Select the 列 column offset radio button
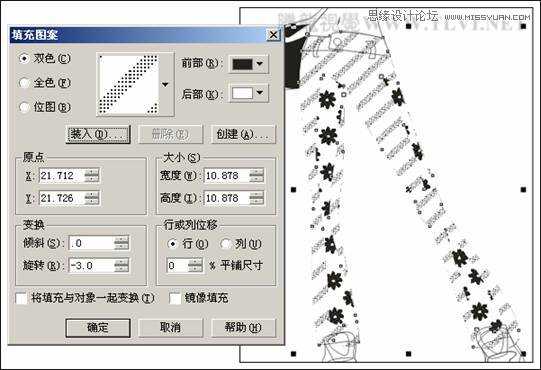 tap(225, 244)
